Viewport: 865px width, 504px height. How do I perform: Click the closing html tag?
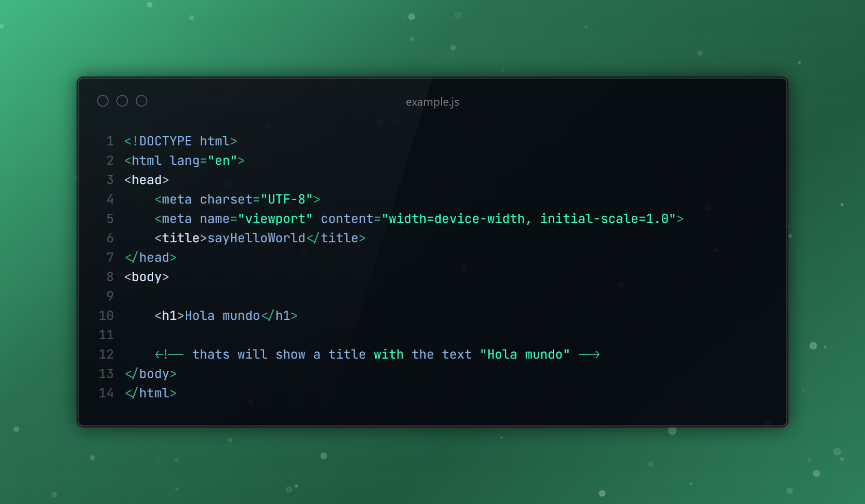pos(150,393)
